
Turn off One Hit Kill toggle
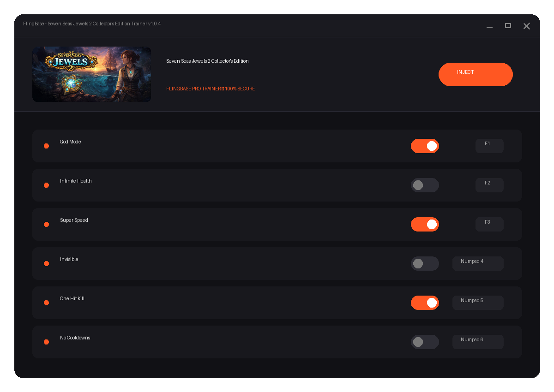[425, 303]
